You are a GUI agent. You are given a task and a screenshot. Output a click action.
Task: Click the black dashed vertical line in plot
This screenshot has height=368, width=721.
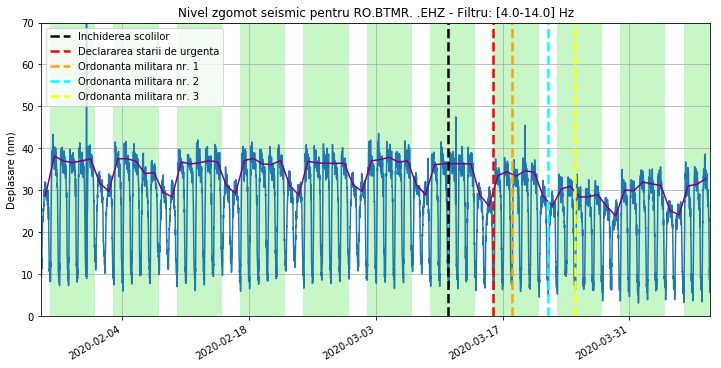[x=448, y=170]
